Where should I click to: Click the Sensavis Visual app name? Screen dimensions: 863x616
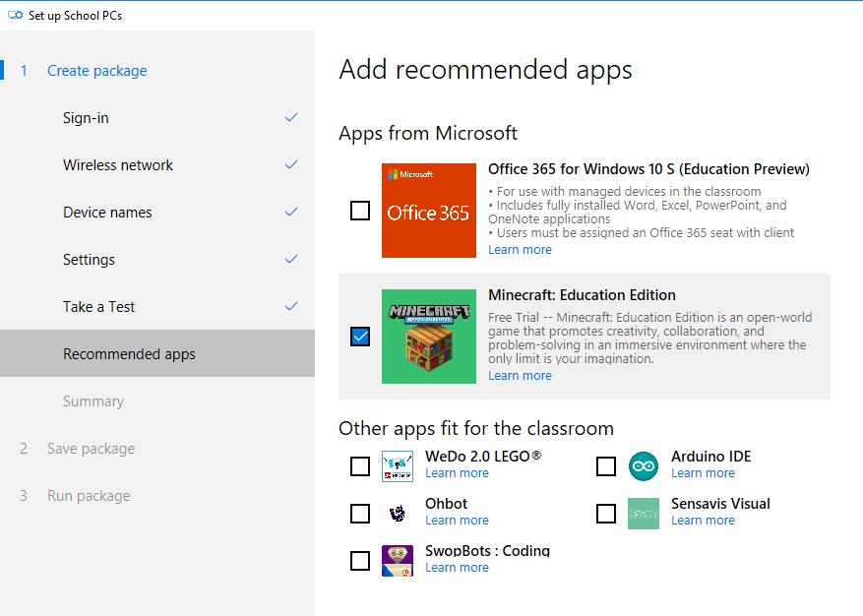[720, 504]
